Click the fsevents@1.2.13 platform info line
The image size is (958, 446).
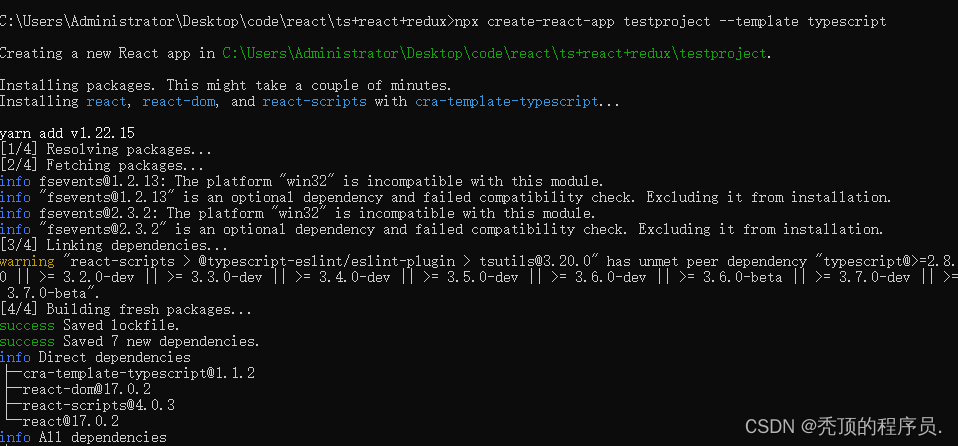pyautogui.click(x=301, y=181)
